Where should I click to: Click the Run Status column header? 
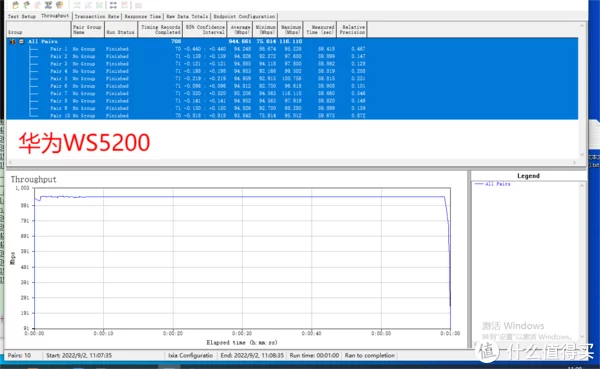[121, 29]
